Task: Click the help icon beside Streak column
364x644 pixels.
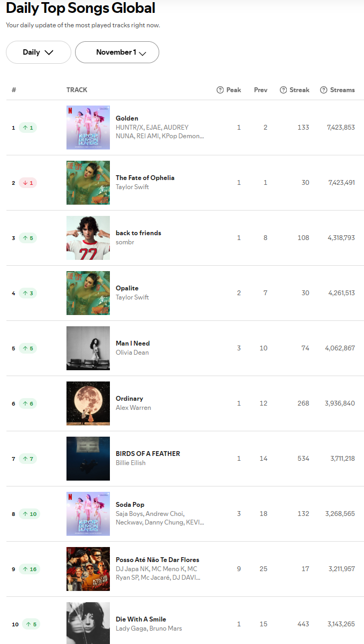Action: point(284,90)
